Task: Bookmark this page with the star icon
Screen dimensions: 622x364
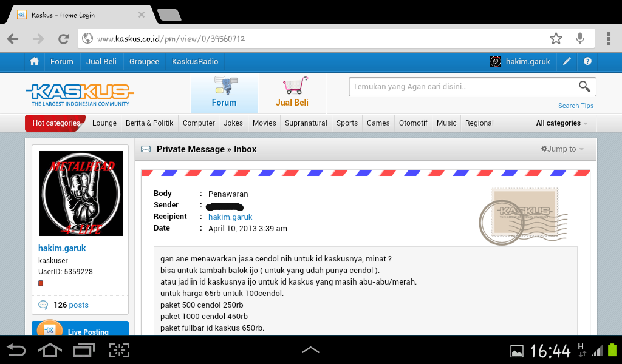Action: 556,38
